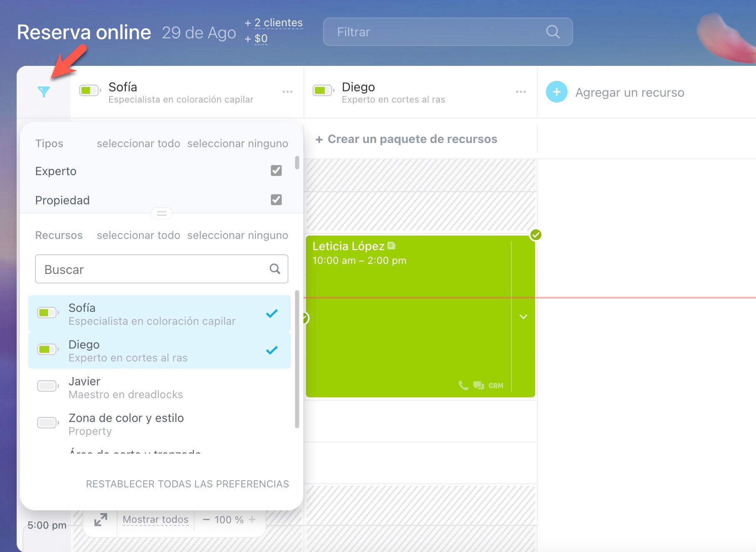756x552 pixels.
Task: Click Restablecer todas las preferencias
Action: [x=187, y=484]
